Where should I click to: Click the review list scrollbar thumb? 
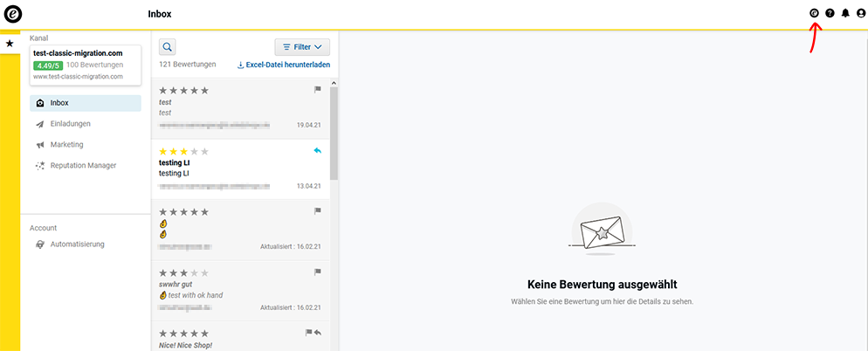click(x=334, y=134)
